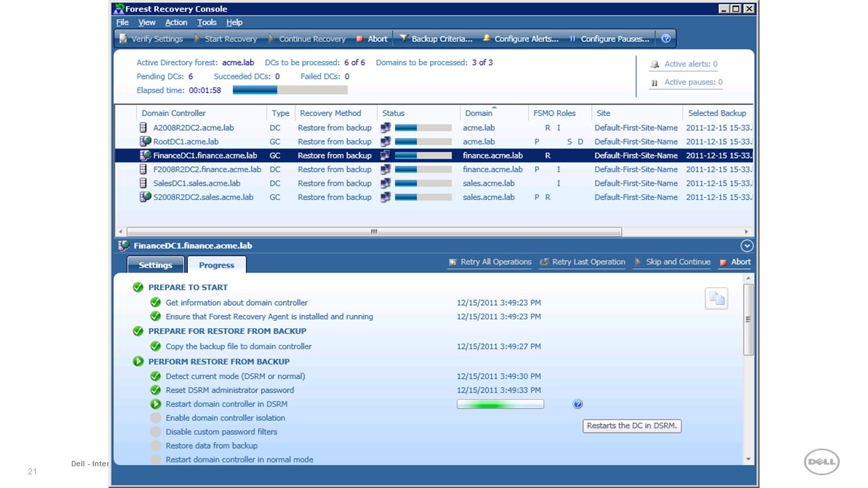Click PREPARE FOR RESTORE FROM BACKUP check icon
Screen dimensions: 868x488
point(138,331)
